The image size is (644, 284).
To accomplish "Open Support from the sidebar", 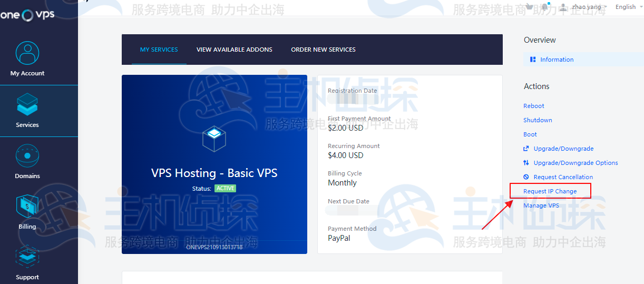I will [27, 262].
